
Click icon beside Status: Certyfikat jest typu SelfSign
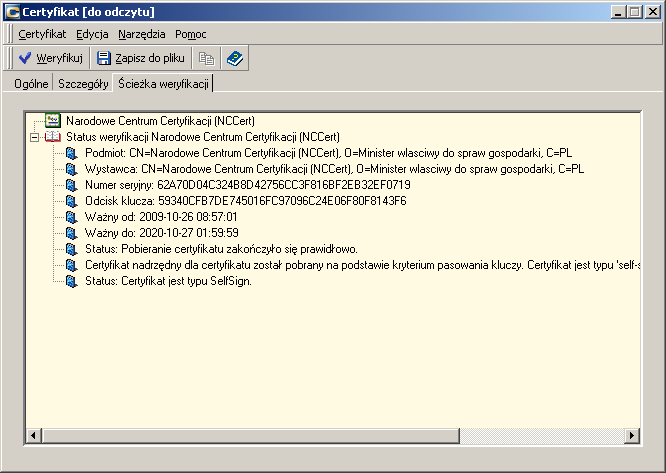[x=72, y=282]
